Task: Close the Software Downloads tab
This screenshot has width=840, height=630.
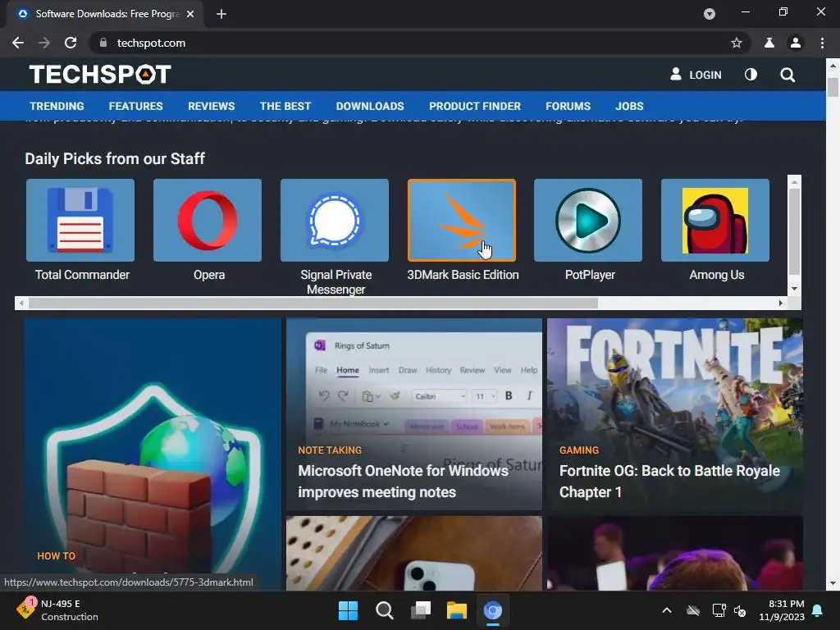Action: tap(190, 14)
